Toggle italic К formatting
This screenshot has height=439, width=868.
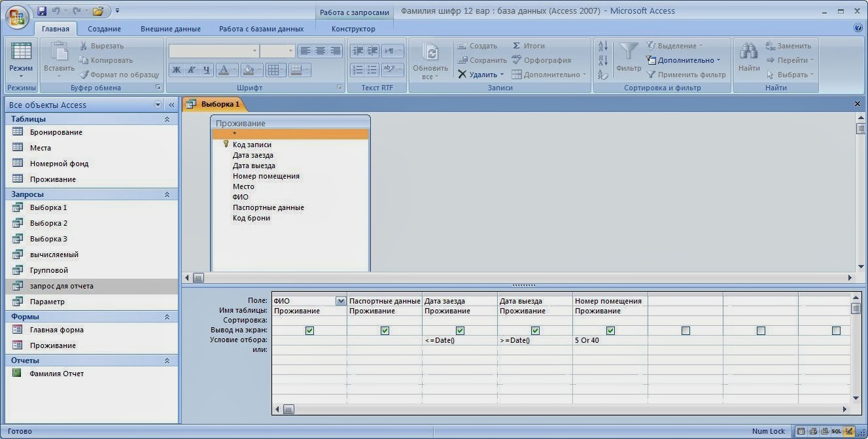(192, 70)
